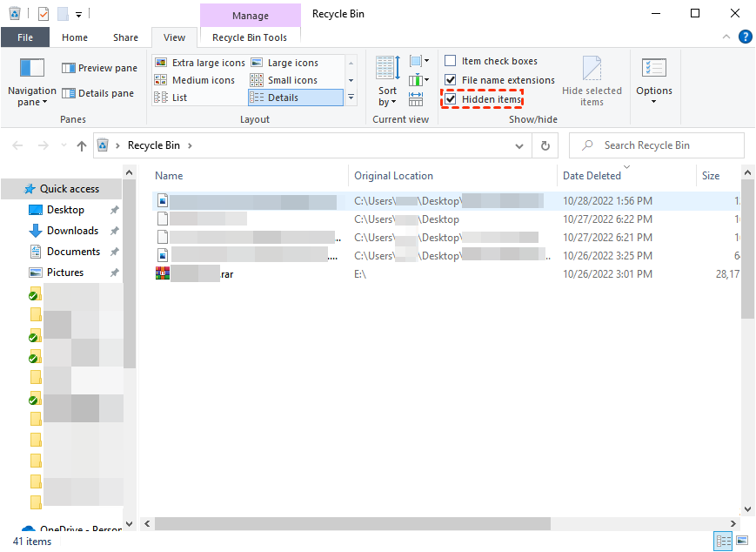756x552 pixels.
Task: Click the Preview pane icon
Action: coord(69,68)
